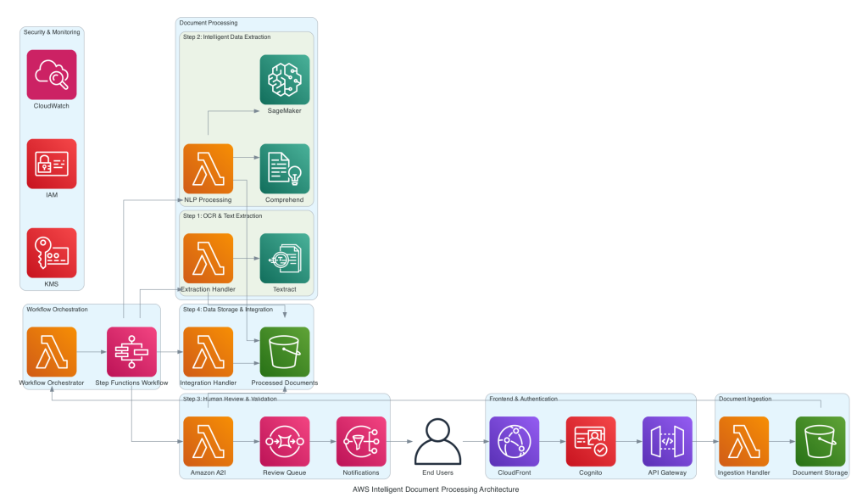This screenshot has height=503, width=868.
Task: Select the Step Functions Workflow icon
Action: [131, 352]
